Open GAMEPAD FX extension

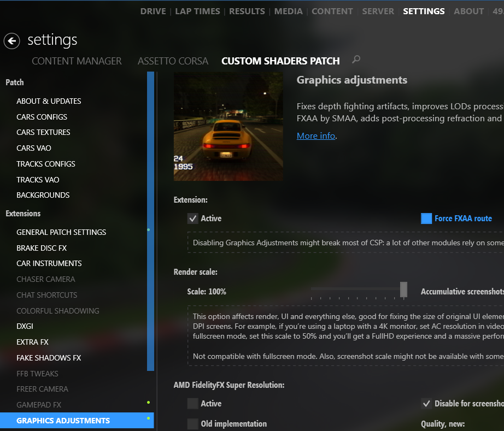(39, 405)
